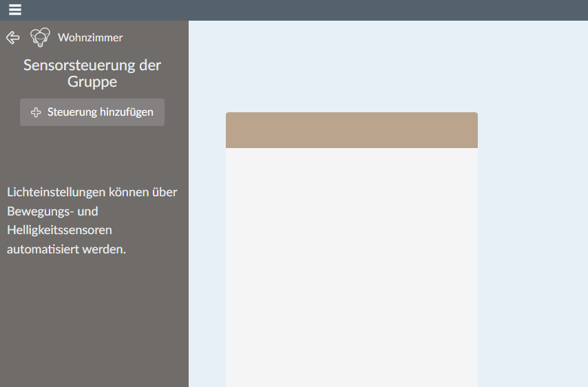Screen dimensions: 588x387
Task: Open the hamburger menu in top bar
Action: point(15,10)
